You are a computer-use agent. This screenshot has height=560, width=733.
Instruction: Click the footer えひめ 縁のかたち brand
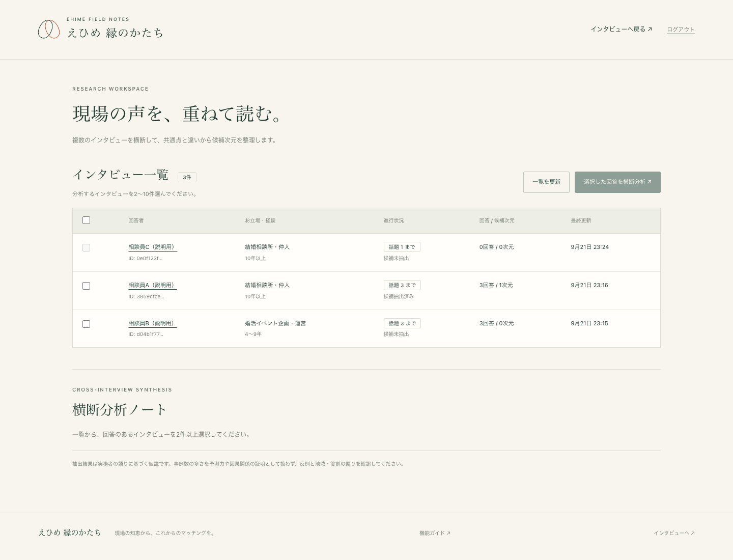pyautogui.click(x=70, y=533)
